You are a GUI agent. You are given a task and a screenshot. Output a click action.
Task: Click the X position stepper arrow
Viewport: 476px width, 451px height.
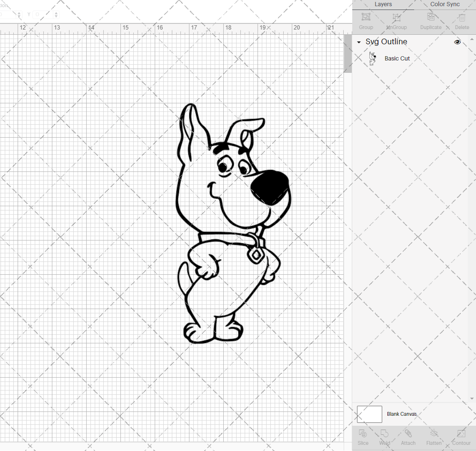pos(18,14)
